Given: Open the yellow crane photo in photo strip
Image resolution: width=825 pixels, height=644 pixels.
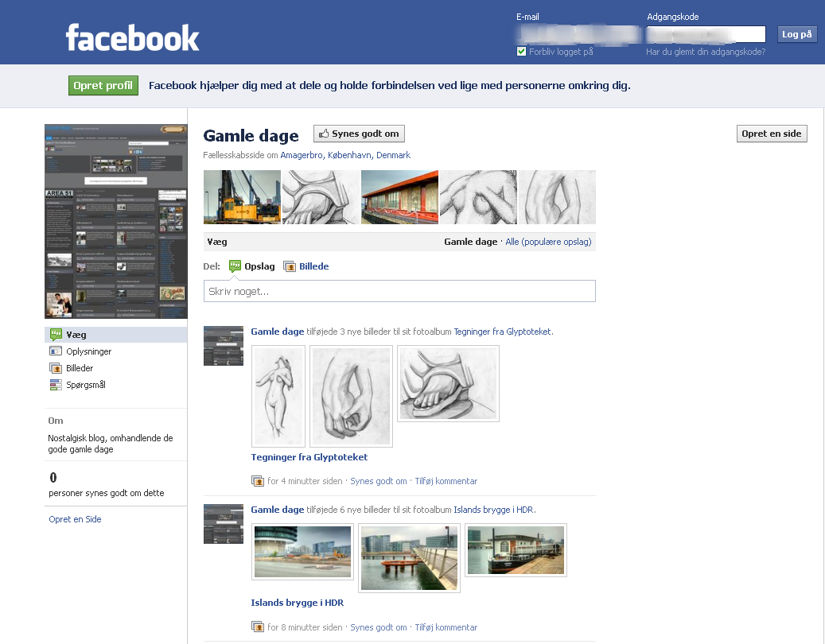Looking at the screenshot, I should tap(242, 197).
